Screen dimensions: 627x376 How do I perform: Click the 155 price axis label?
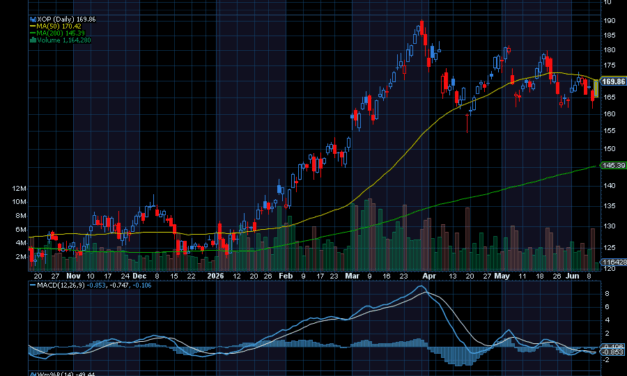[x=609, y=131]
